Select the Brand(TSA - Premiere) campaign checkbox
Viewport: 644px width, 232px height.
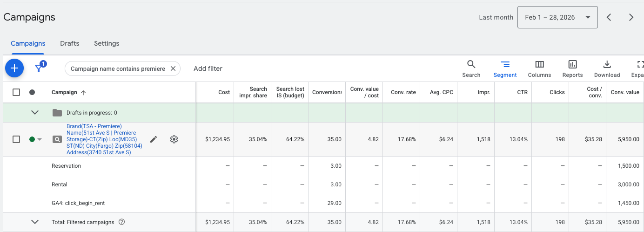click(16, 139)
